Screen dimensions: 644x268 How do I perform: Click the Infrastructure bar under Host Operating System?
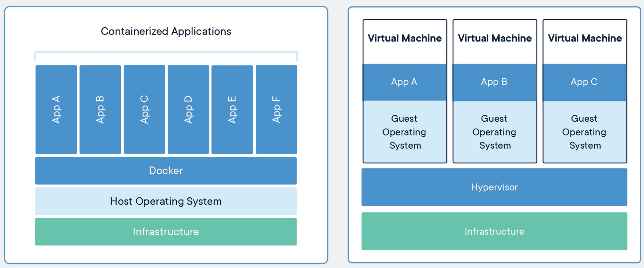tap(166, 232)
